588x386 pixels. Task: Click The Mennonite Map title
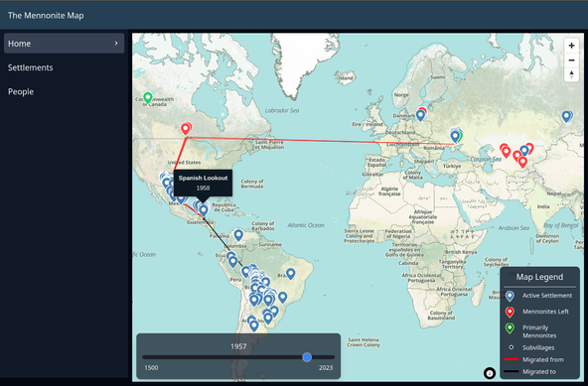pyautogui.click(x=46, y=15)
